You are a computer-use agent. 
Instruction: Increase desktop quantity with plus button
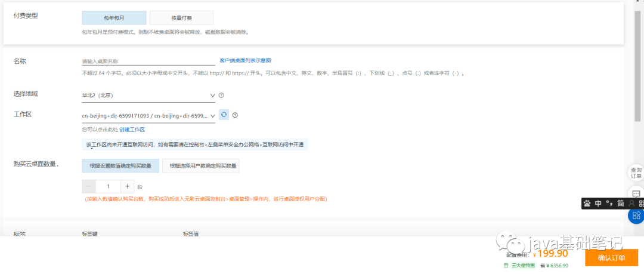point(128,186)
